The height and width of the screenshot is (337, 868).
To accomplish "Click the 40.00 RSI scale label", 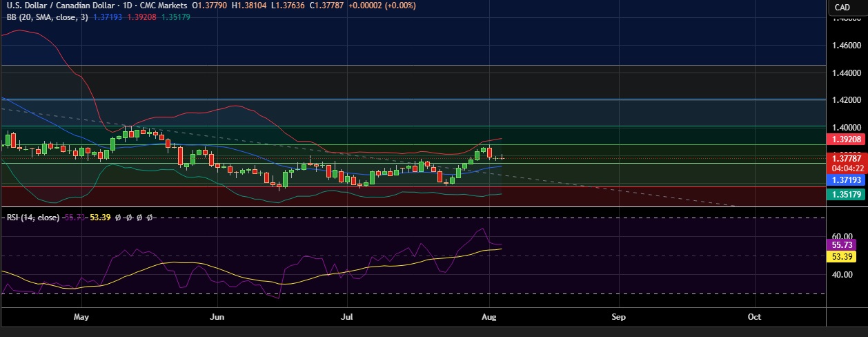I will 841,275.
